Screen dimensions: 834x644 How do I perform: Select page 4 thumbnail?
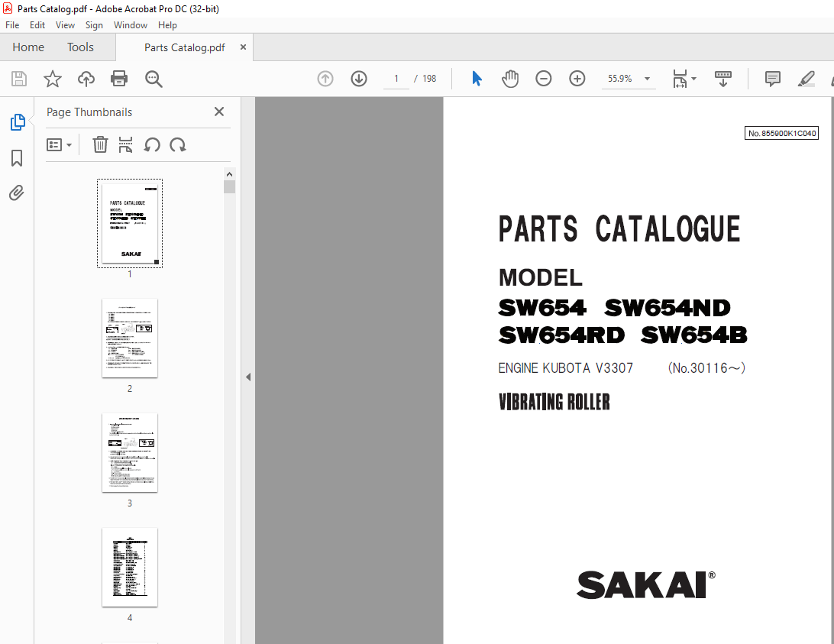point(130,567)
